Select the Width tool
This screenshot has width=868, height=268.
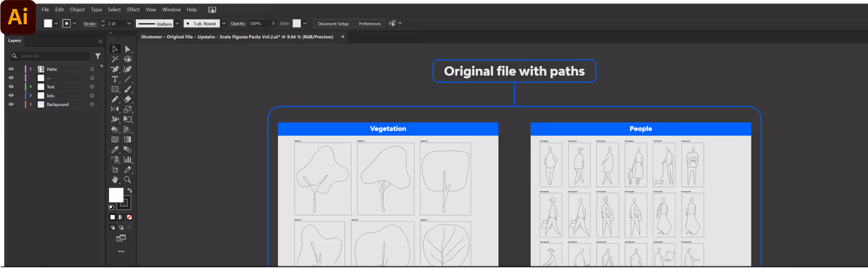coord(115,119)
